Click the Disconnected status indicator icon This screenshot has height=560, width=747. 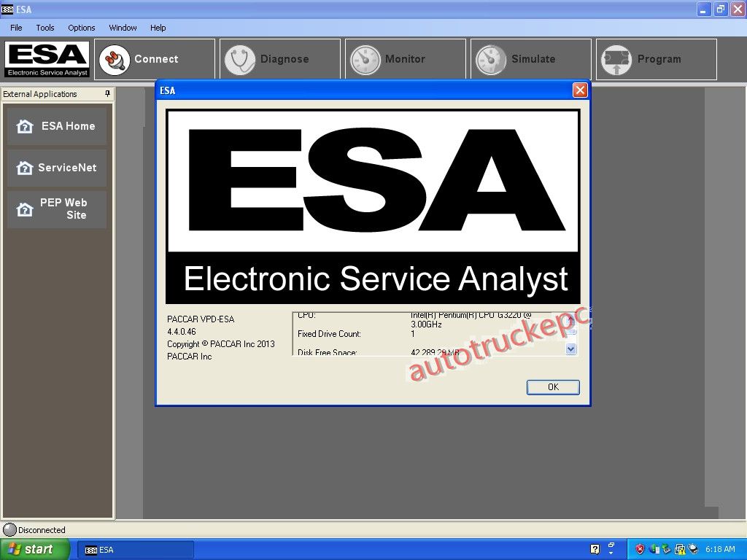tap(9, 529)
